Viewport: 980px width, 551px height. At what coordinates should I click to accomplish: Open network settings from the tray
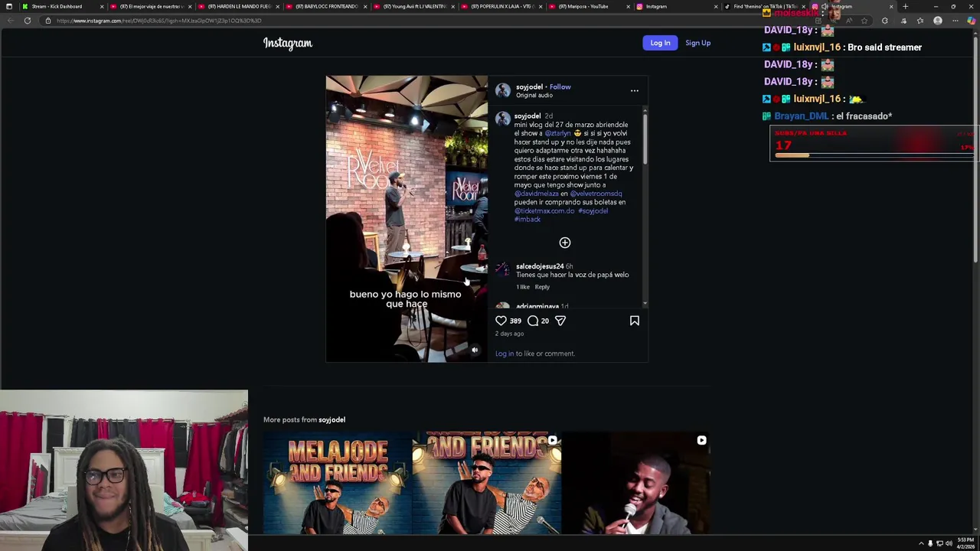coord(939,543)
